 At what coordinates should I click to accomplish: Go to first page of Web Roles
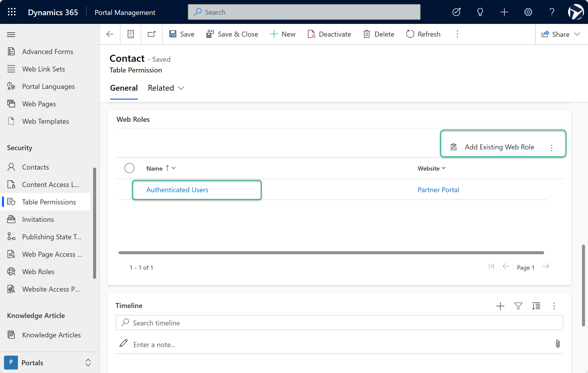tap(491, 266)
